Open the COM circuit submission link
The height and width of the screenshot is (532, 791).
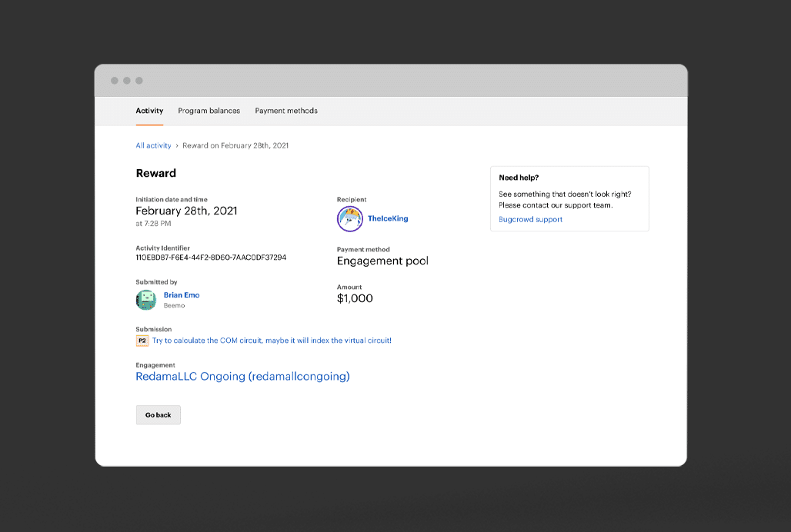[272, 341]
